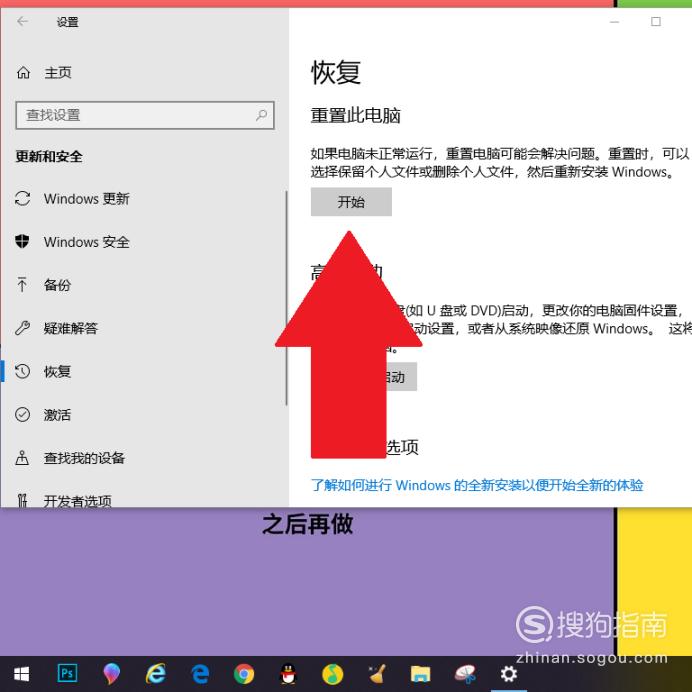Click the 重置此电脑 heading

[x=356, y=116]
